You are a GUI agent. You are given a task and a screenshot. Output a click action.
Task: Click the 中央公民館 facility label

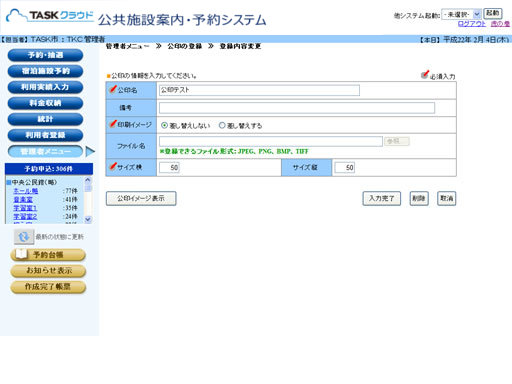tap(34, 182)
